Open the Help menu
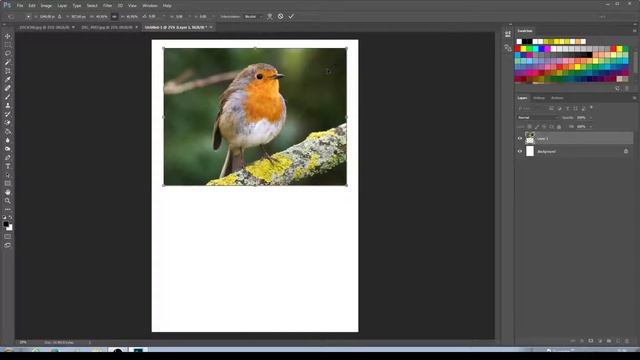 tap(167, 6)
